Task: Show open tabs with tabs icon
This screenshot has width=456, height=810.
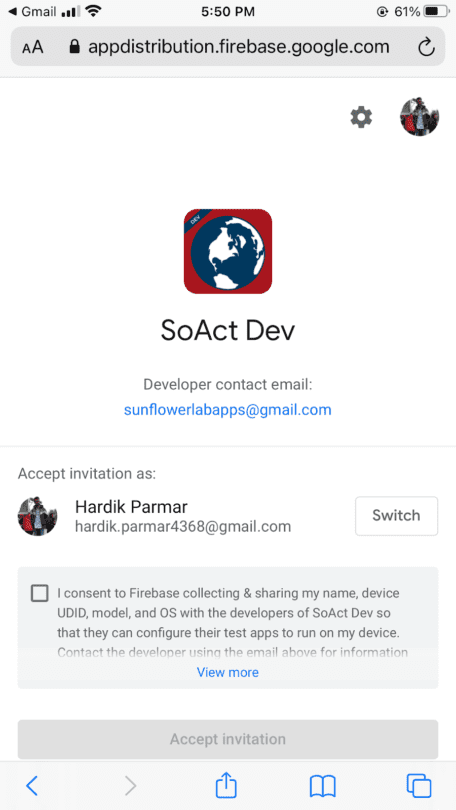Action: (419, 786)
